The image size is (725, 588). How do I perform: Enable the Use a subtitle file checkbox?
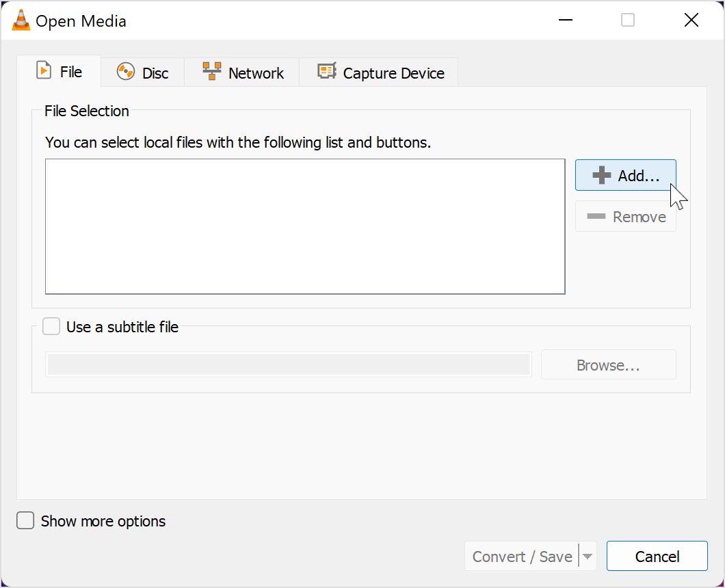pyautogui.click(x=51, y=327)
